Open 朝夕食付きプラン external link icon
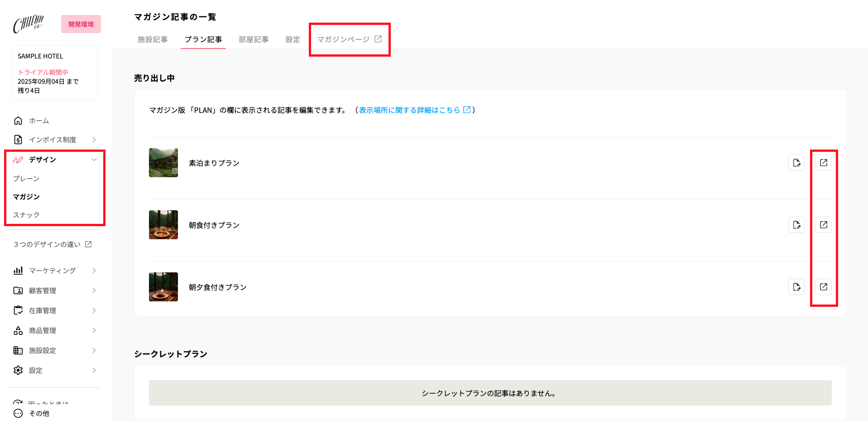868x421 pixels. [823, 287]
